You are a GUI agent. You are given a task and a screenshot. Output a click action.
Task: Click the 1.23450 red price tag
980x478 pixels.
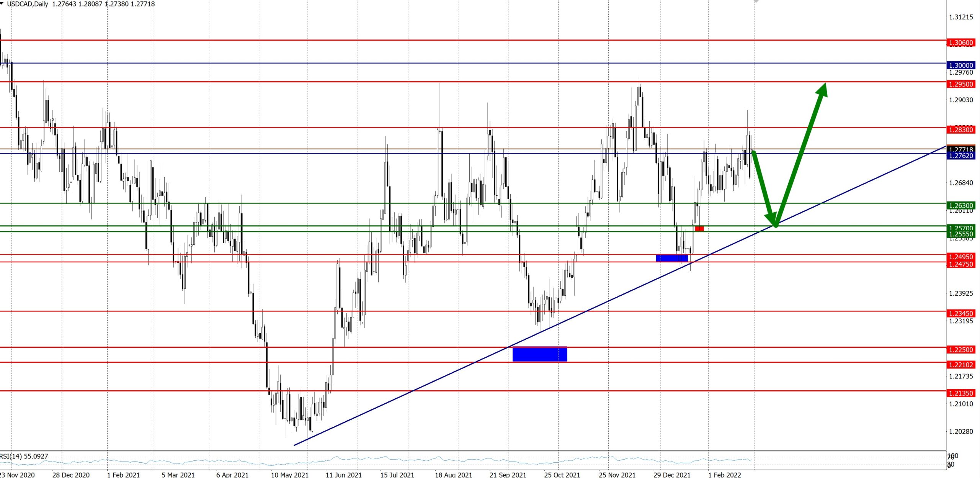tap(960, 314)
